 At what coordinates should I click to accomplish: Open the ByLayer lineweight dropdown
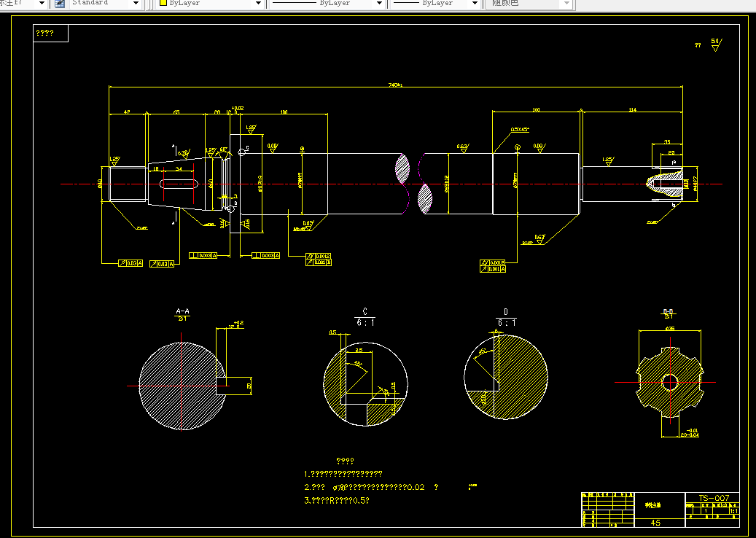pyautogui.click(x=475, y=4)
